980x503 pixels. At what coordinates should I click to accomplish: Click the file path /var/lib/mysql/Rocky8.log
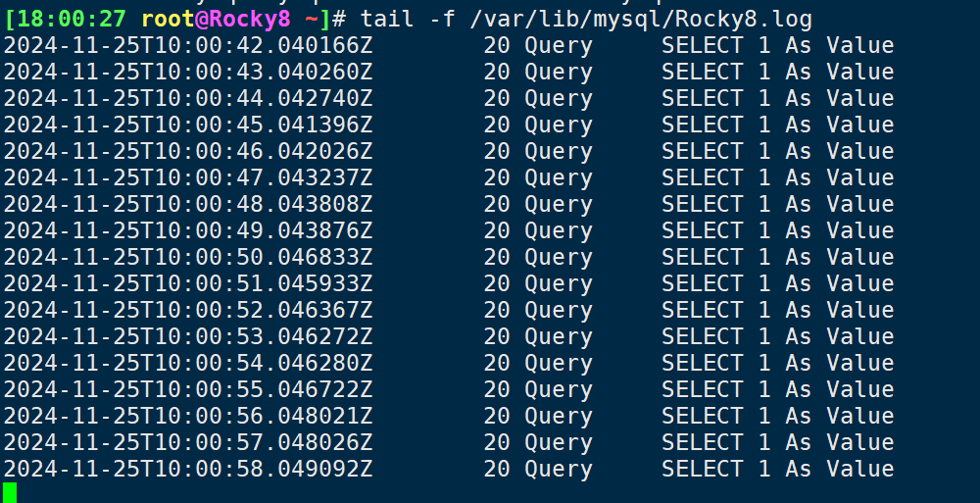coord(641,20)
